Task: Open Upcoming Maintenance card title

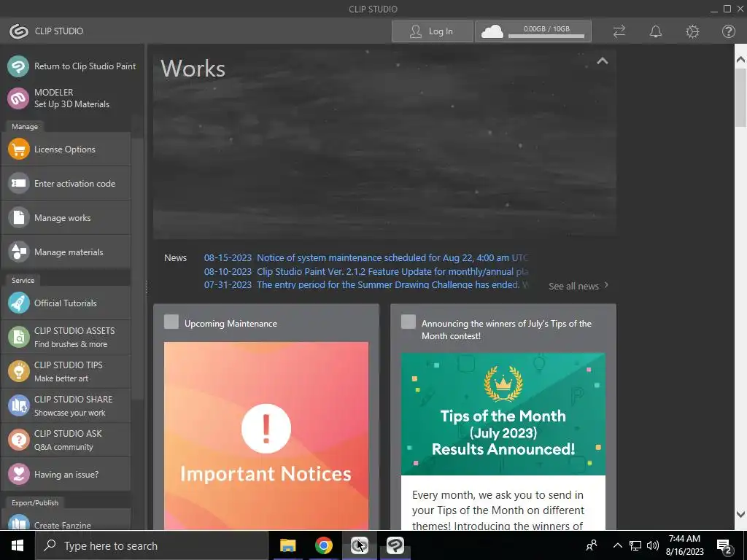Action: pos(231,323)
